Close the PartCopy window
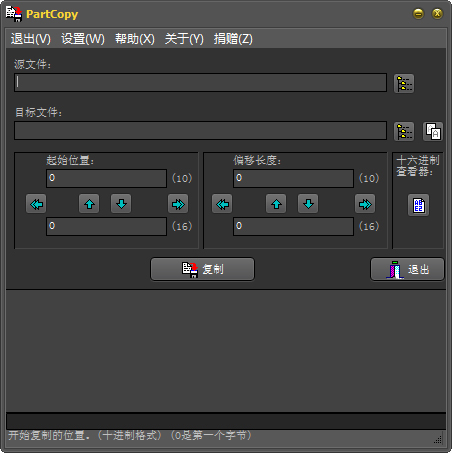Viewport: 452px width, 453px height. 437,14
